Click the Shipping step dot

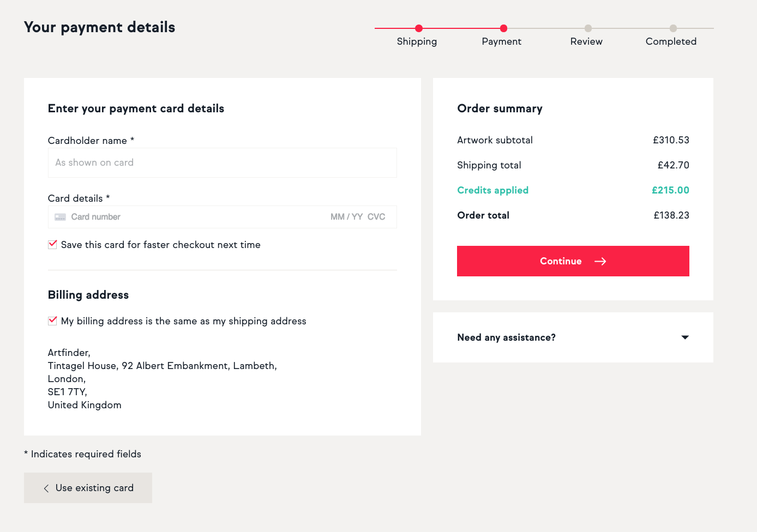419,28
